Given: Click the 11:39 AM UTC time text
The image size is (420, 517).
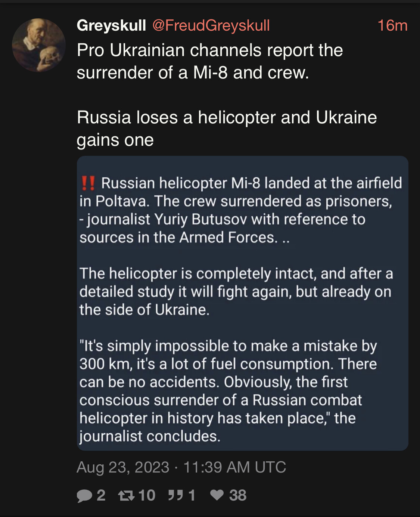Looking at the screenshot, I should 234,467.
